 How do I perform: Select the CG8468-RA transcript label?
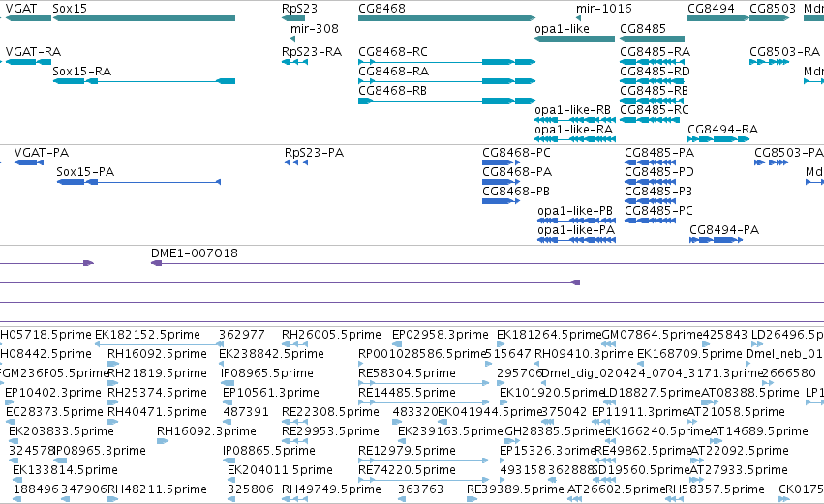pos(394,72)
